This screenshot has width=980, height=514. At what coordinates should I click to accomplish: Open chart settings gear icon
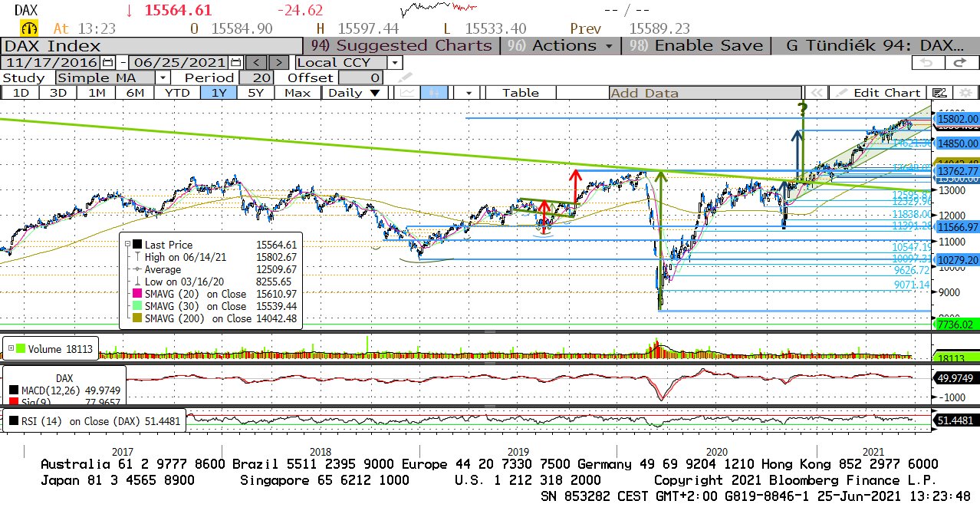[965, 93]
